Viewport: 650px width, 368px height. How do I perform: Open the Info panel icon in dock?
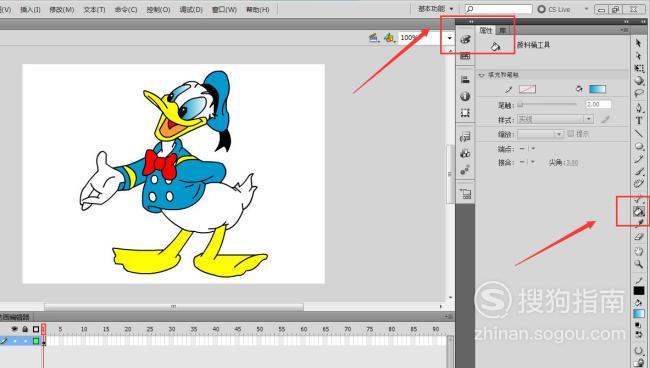[x=465, y=97]
